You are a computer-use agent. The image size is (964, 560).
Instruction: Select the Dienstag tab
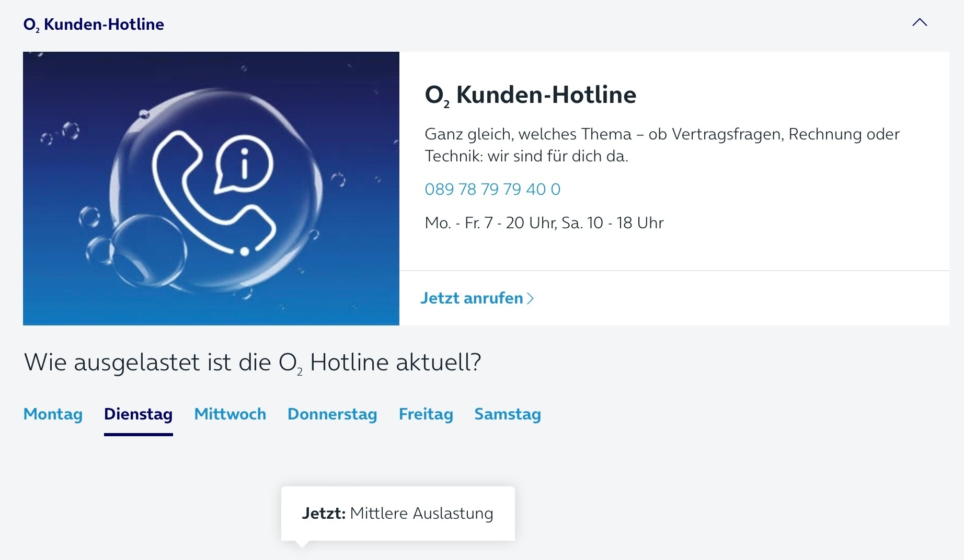pos(139,414)
